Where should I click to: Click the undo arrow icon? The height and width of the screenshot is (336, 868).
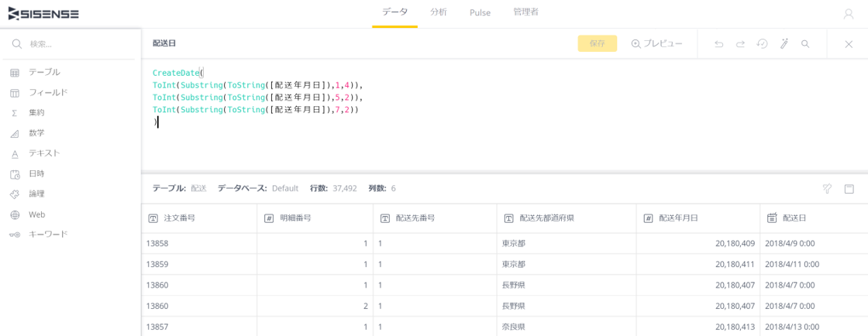point(719,44)
